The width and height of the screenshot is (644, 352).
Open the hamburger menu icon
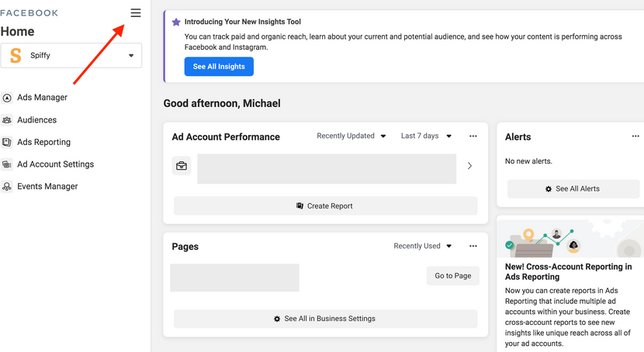[136, 13]
